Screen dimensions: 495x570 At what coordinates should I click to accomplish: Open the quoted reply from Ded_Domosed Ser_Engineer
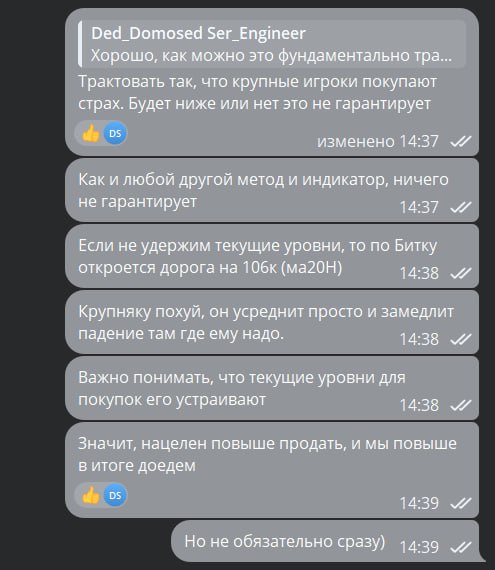point(272,44)
